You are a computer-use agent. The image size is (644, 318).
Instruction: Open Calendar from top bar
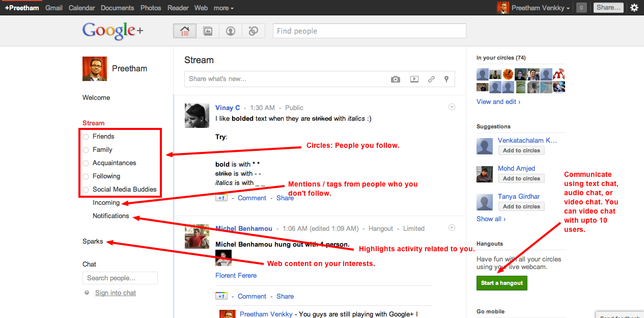(x=82, y=8)
